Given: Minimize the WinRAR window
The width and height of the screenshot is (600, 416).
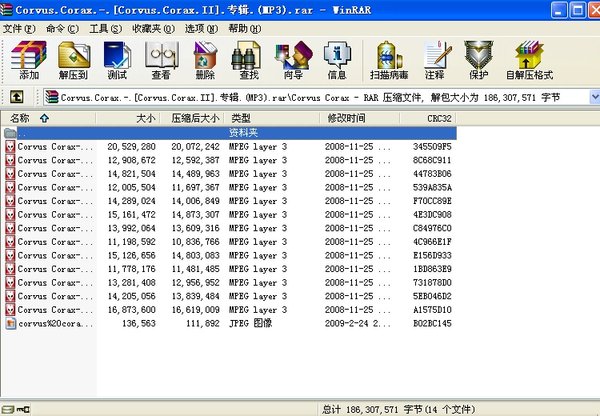Looking at the screenshot, I should (559, 10).
